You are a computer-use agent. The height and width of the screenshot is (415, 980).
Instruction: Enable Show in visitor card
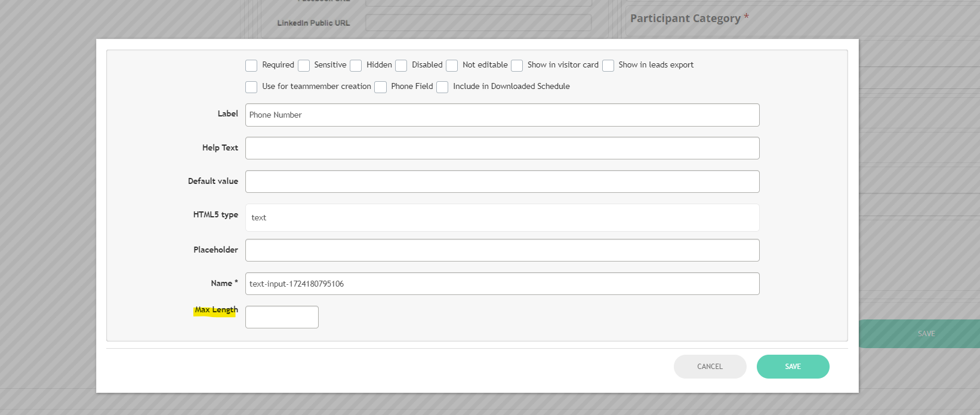point(517,66)
